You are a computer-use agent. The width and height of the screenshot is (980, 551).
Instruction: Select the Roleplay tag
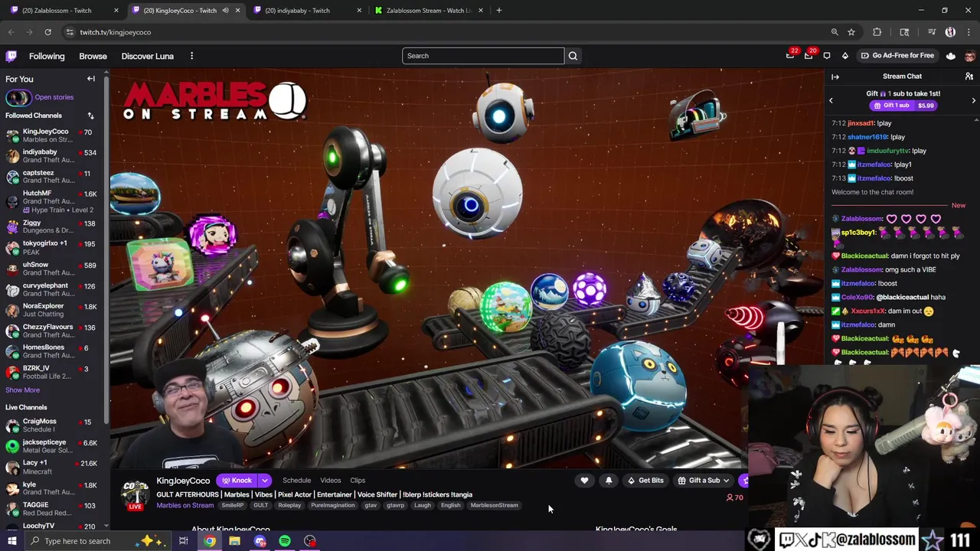289,505
